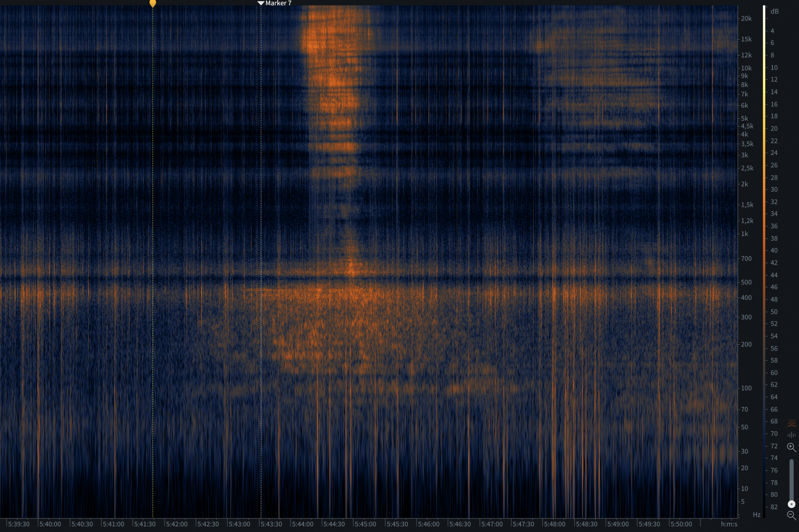Screen dimensions: 799x532
Task: Toggle the waveform view icon
Action: [791, 435]
